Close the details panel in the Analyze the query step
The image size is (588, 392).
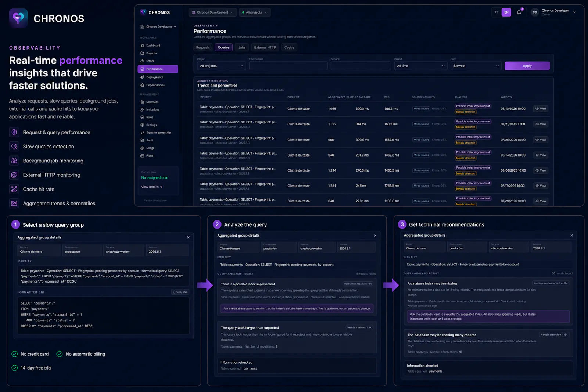click(375, 236)
